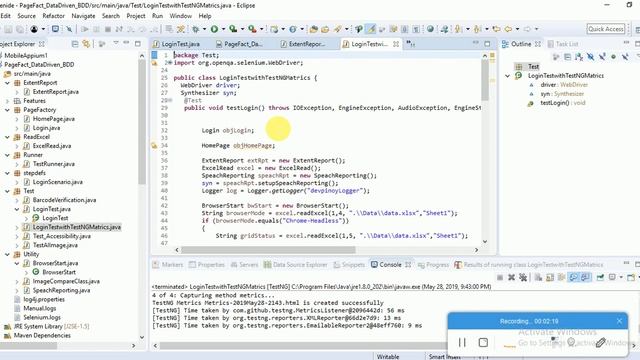Close the LoginTestwi... editor tab
This screenshot has width=640, height=360.
[x=396, y=44]
